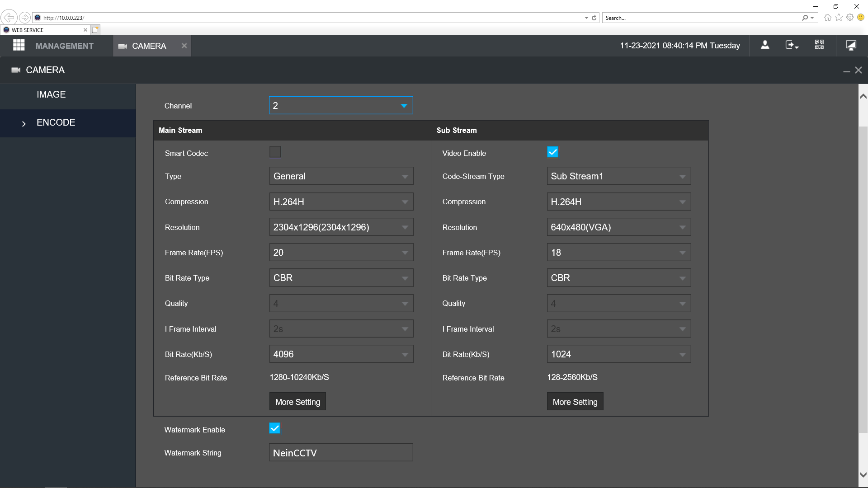
Task: Open Main Stream Bit Rate Type dropdown
Action: point(341,278)
